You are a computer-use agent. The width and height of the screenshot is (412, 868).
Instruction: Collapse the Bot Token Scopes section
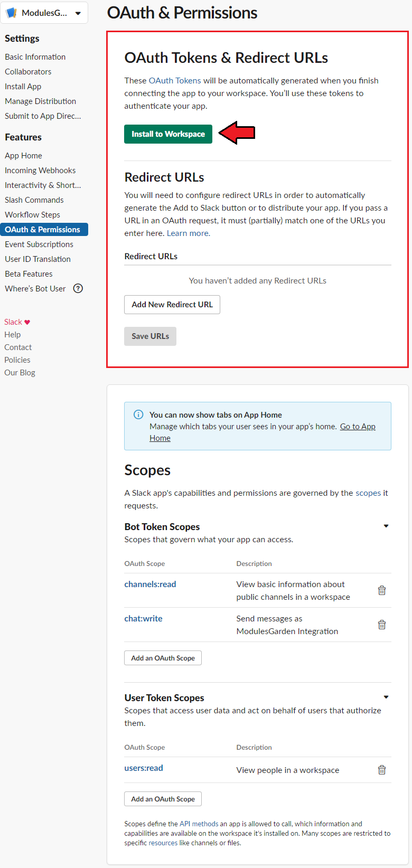386,526
